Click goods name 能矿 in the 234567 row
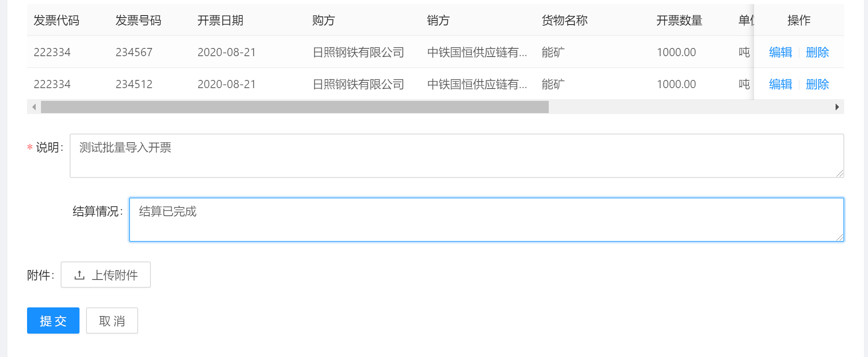 coord(553,52)
